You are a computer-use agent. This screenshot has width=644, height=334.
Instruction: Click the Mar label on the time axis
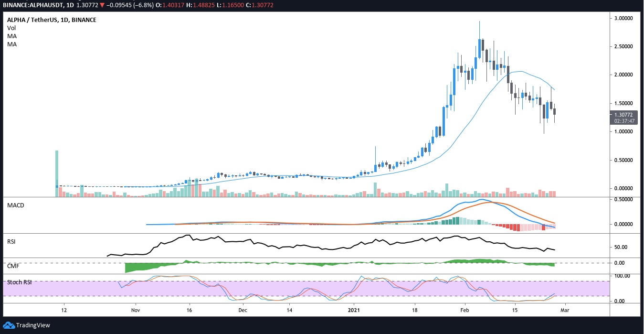click(566, 311)
